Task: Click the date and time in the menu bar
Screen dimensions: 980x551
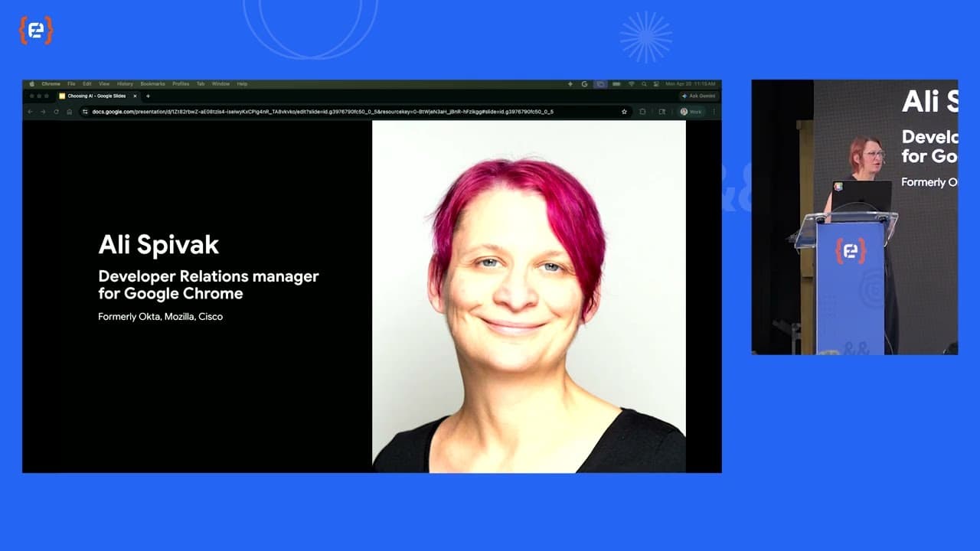Action: click(x=691, y=84)
